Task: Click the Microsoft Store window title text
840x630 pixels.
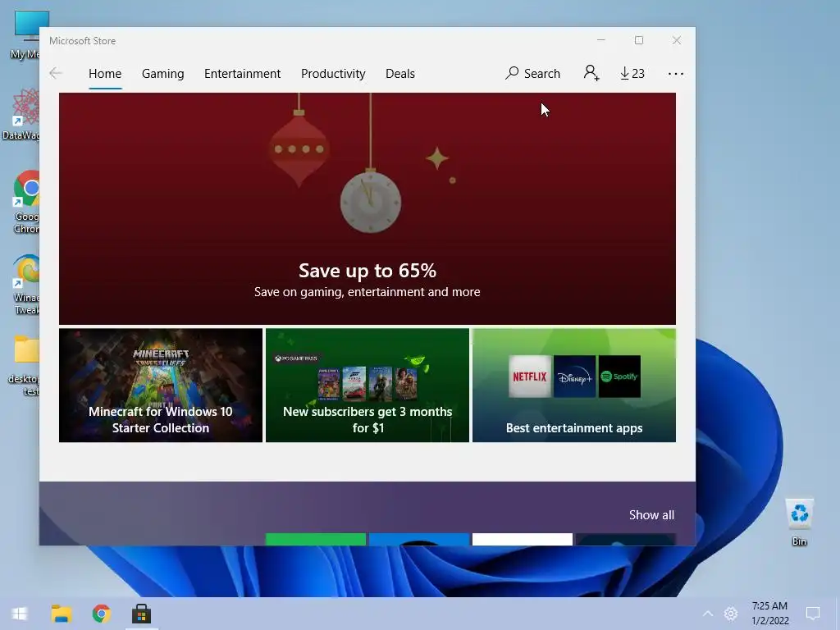Action: [x=83, y=41]
